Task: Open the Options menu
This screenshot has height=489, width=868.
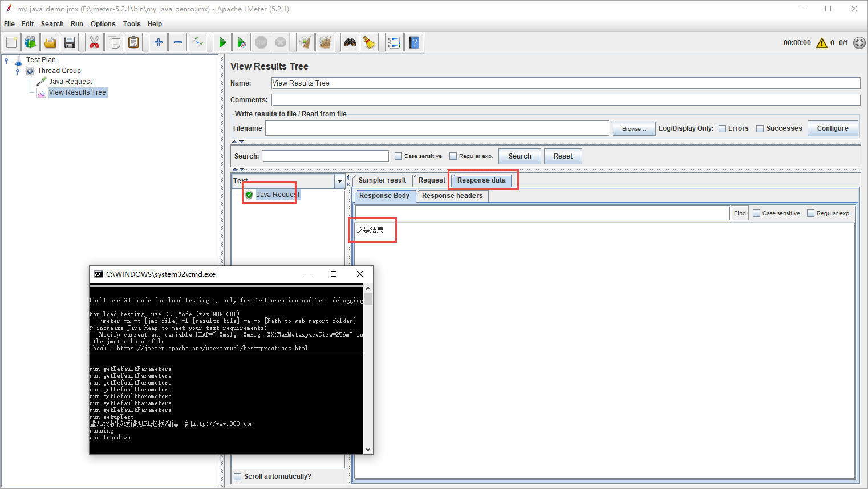Action: tap(103, 24)
